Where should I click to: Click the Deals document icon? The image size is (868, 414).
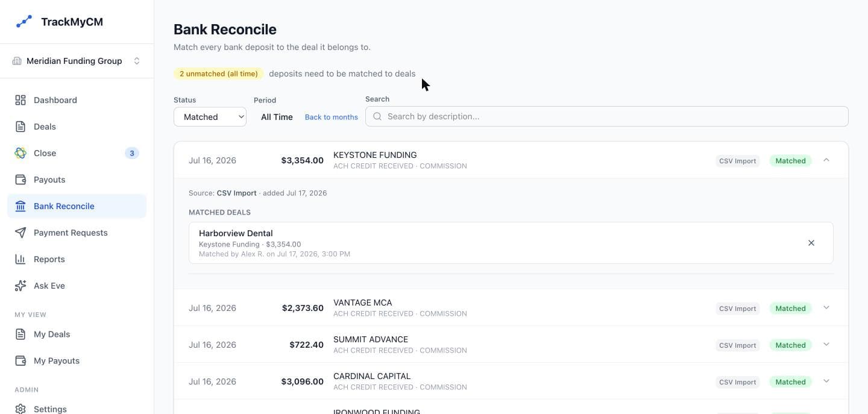(20, 127)
